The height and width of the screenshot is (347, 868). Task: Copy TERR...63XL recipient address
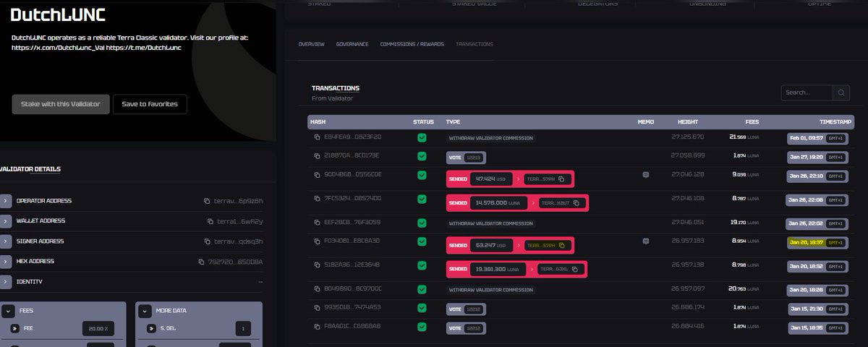pyautogui.click(x=575, y=270)
